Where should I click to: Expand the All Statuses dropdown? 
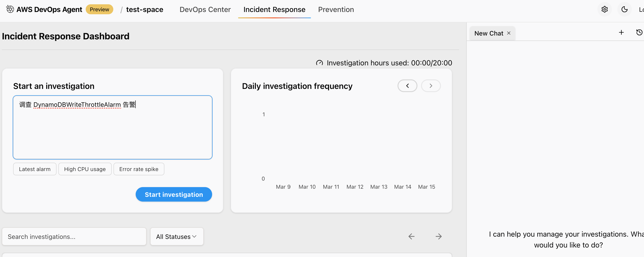pyautogui.click(x=177, y=236)
